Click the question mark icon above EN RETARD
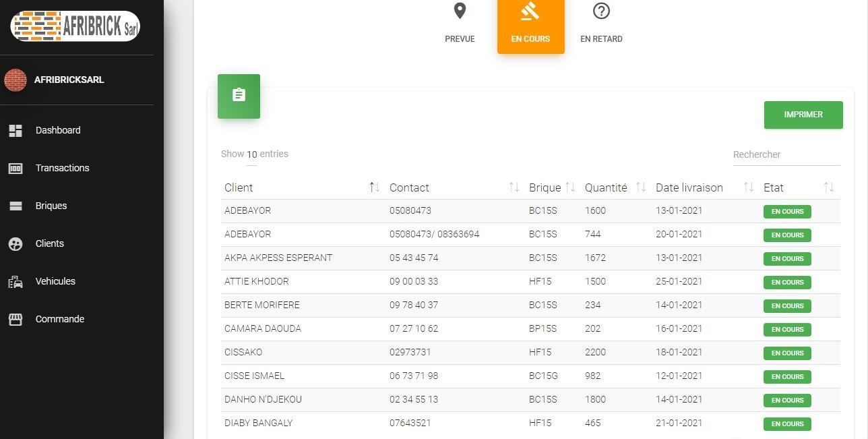This screenshot has height=439, width=868. (600, 11)
